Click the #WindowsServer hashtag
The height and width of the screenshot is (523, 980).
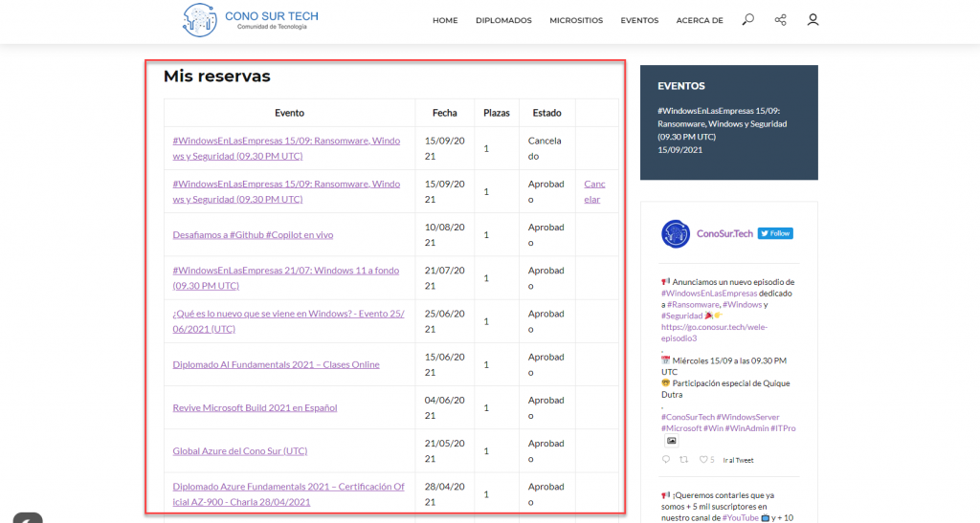748,417
